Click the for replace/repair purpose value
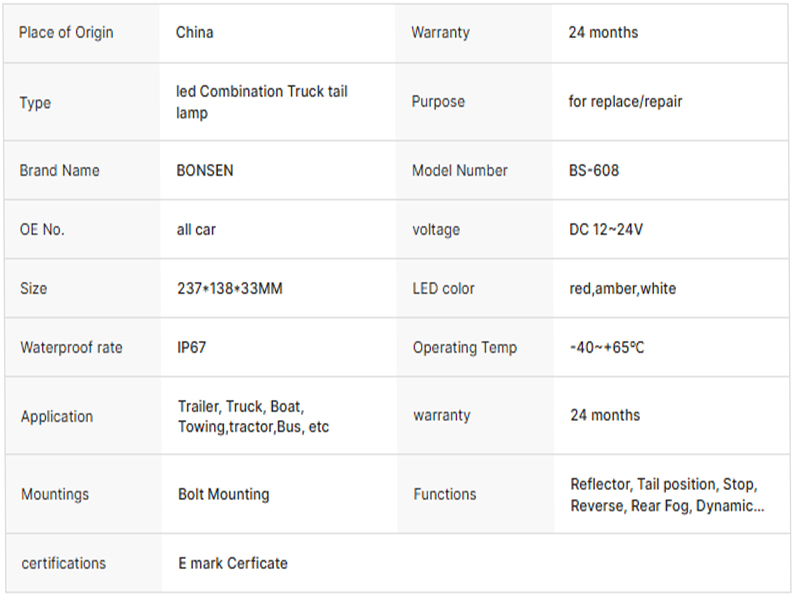Screen dimensions: 800x600 coord(625,102)
